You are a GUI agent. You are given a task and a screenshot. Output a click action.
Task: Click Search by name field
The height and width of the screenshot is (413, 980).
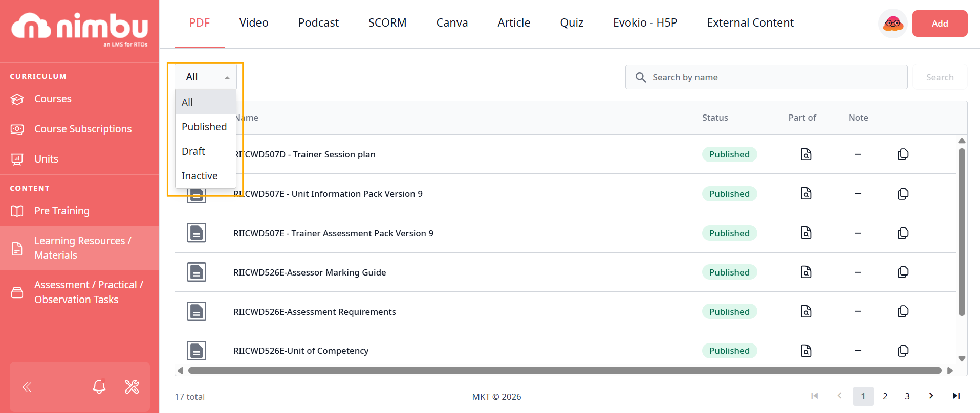click(766, 77)
